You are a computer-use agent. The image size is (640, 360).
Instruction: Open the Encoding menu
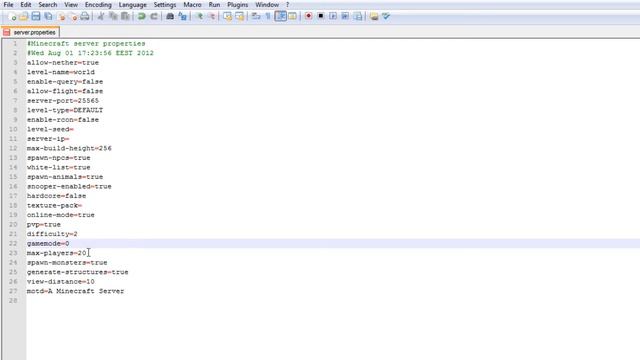98,5
